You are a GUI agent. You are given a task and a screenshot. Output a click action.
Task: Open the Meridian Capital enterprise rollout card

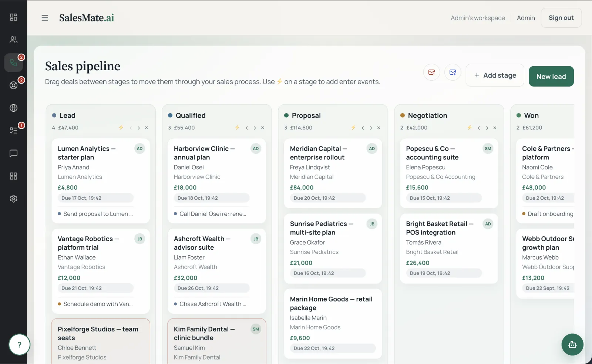(x=333, y=173)
